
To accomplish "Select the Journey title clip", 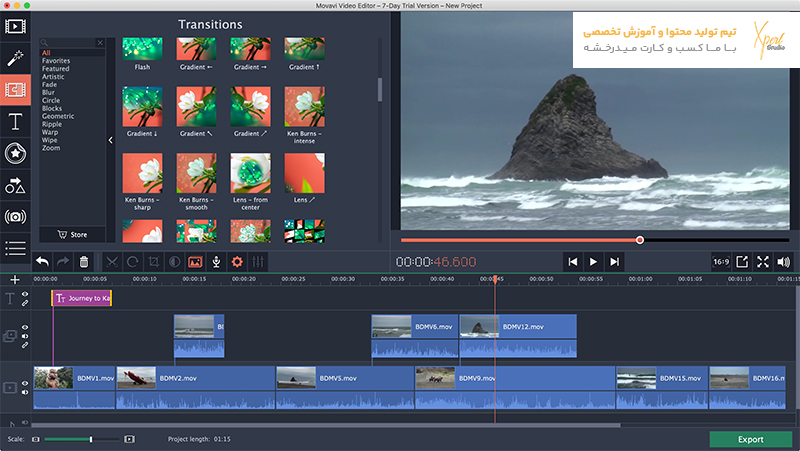I will [x=82, y=298].
